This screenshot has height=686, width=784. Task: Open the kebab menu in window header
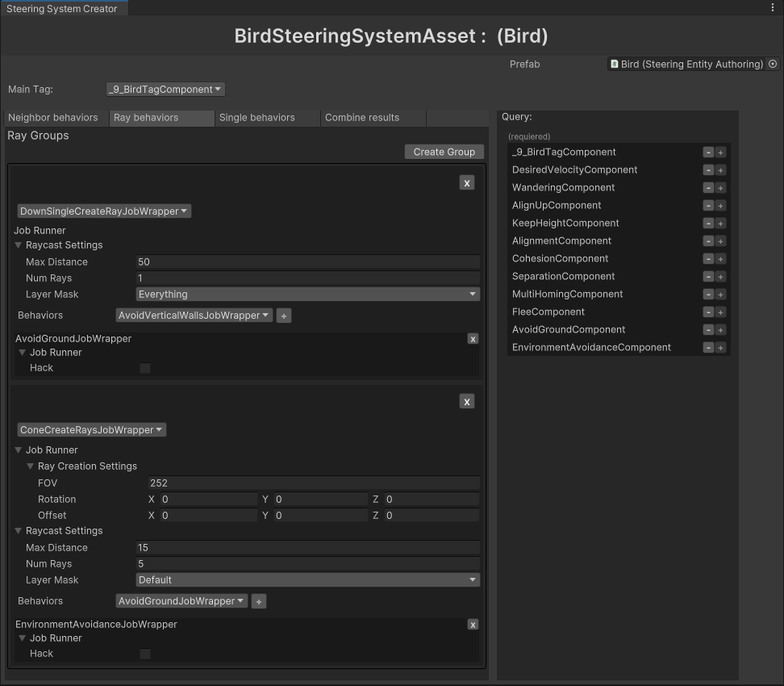(x=773, y=8)
